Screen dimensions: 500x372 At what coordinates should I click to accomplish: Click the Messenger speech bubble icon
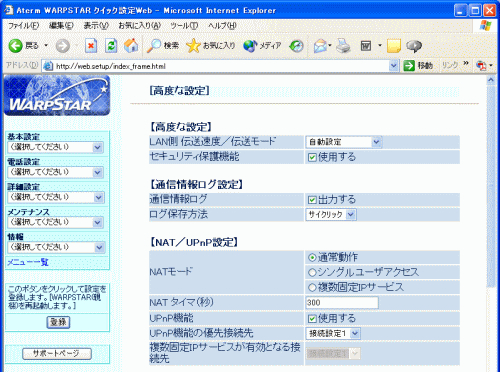414,46
